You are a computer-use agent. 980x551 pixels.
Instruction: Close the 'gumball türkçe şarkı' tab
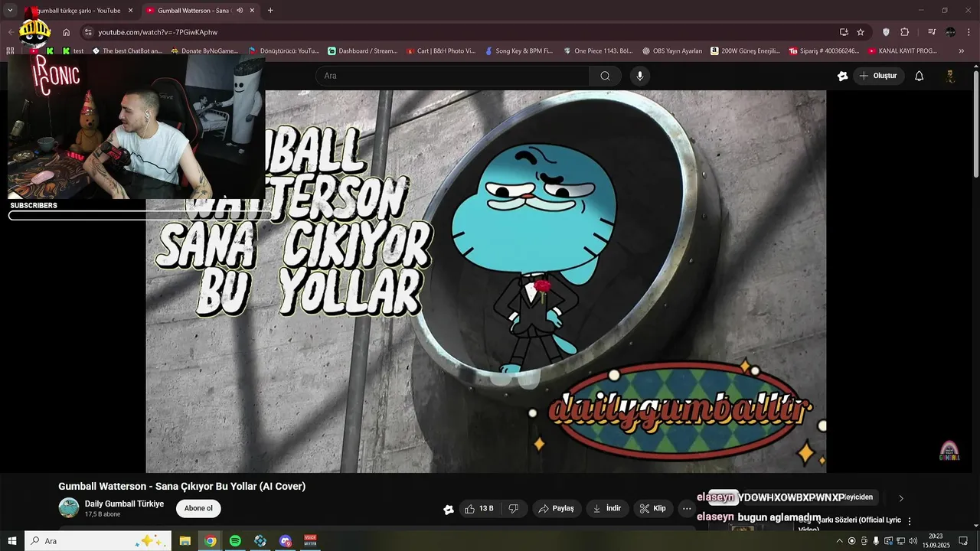[x=130, y=11]
